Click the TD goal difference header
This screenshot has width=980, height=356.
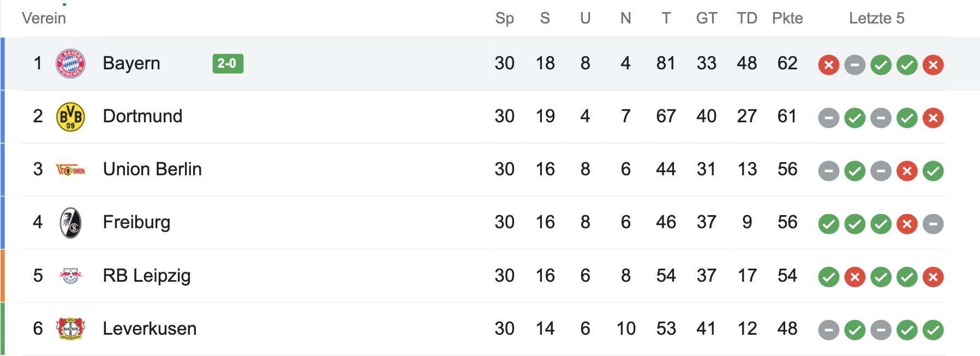tap(746, 18)
